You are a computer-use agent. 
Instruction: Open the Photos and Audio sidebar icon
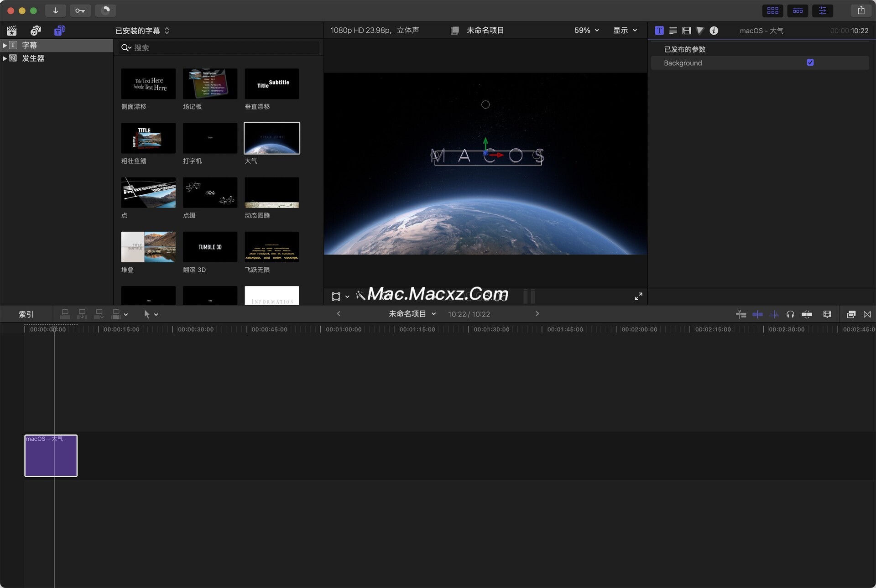(36, 31)
